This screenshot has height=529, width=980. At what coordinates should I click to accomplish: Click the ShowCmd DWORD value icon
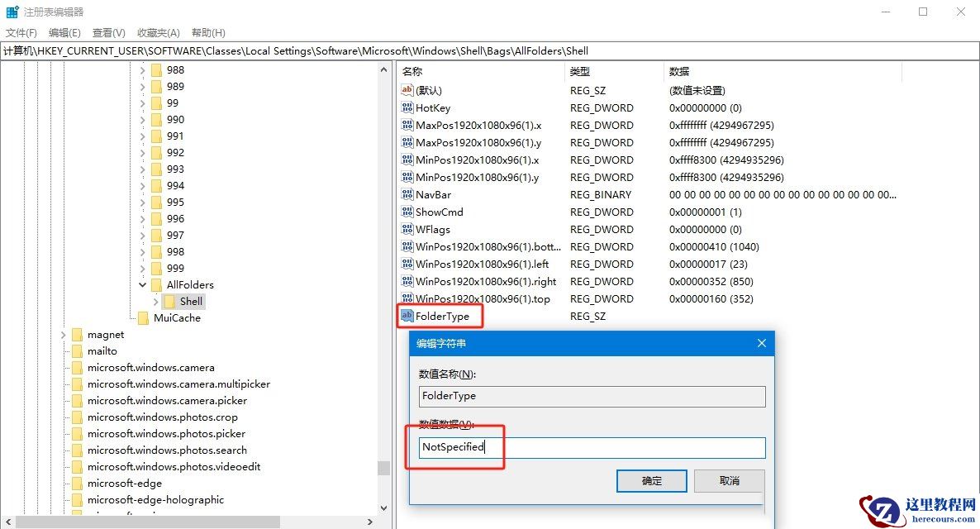pos(407,212)
